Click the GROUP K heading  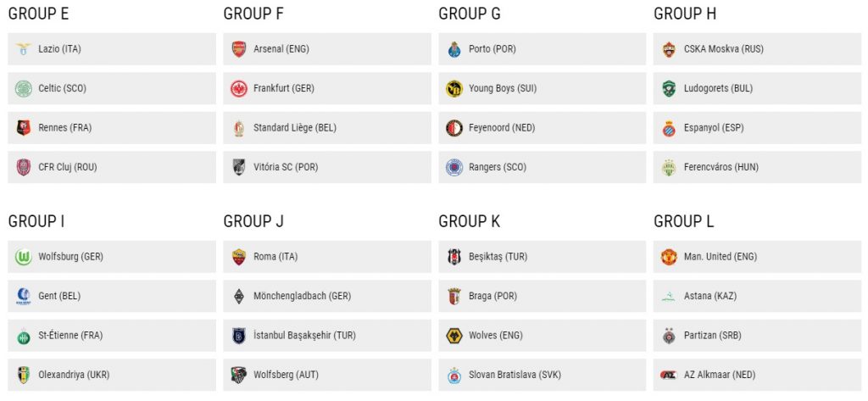point(469,221)
